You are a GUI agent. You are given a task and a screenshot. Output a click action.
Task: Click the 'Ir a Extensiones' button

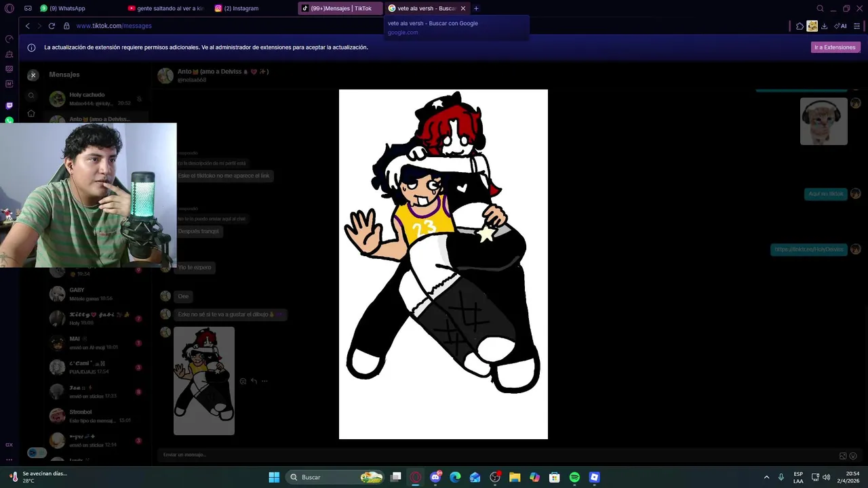(835, 47)
